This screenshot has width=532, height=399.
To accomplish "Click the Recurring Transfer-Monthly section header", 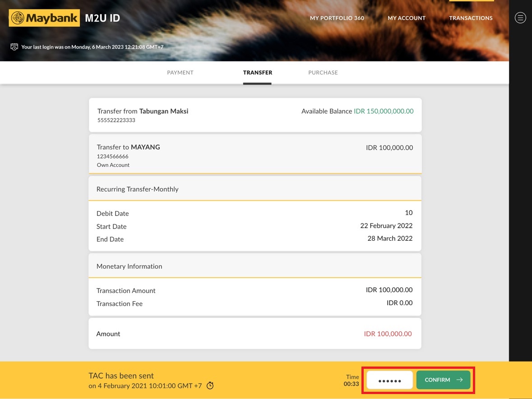I will (255, 189).
